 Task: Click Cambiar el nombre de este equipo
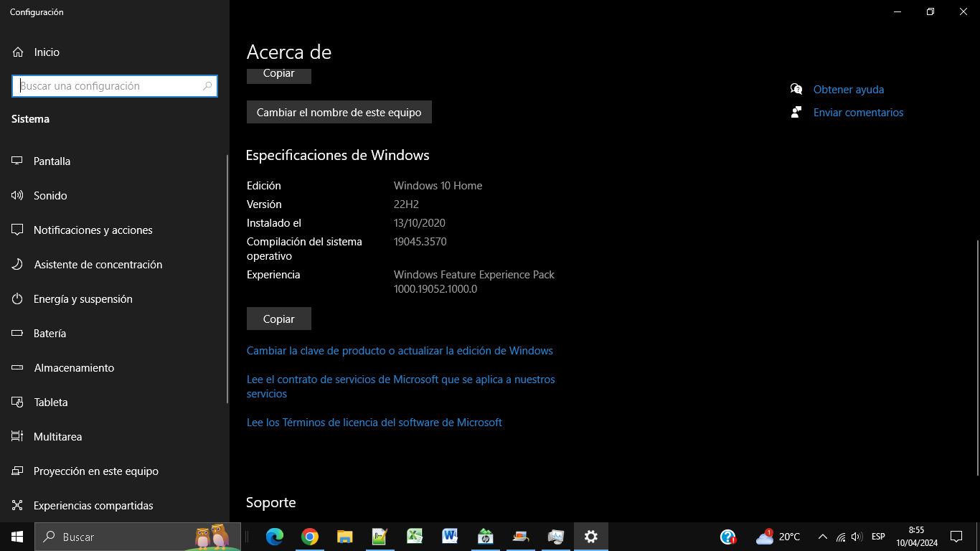tap(339, 112)
